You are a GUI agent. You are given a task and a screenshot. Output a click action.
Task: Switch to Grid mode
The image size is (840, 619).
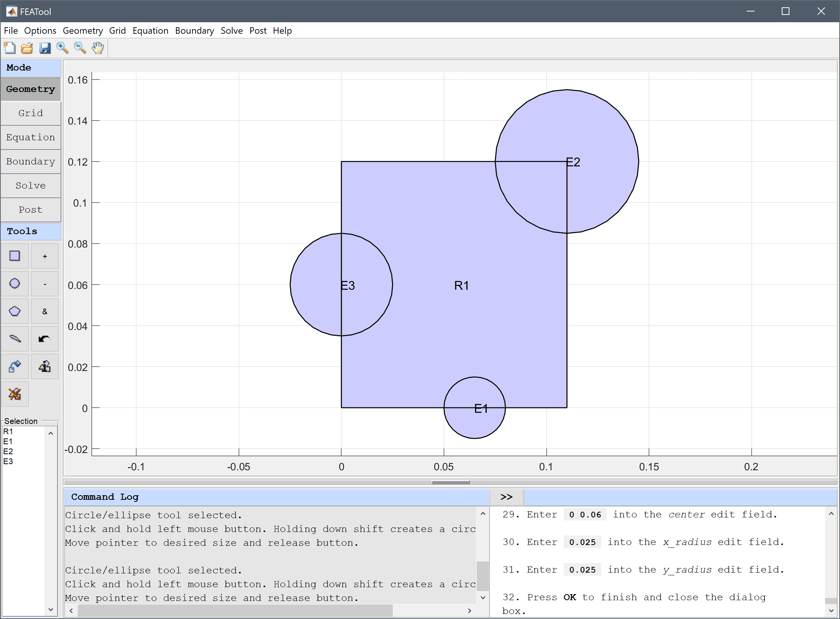point(31,113)
